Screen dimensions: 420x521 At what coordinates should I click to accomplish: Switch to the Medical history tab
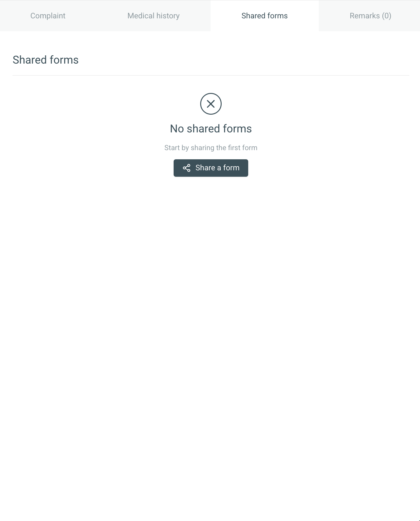[153, 16]
